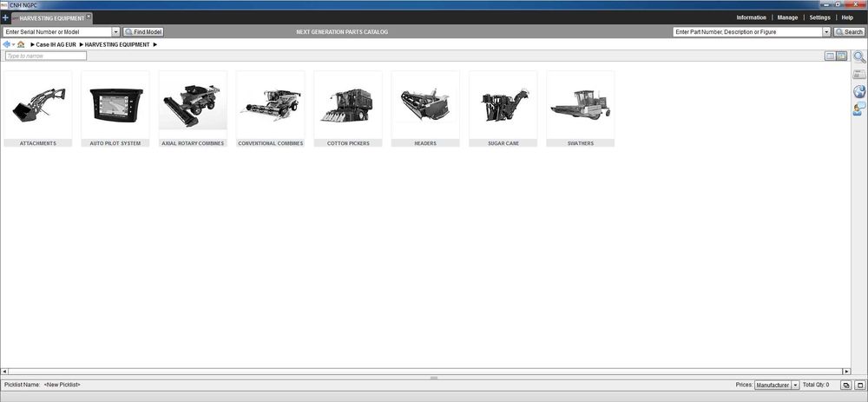Switch to the list view layout icon
Viewport: 868px width, 402px height.
(x=831, y=56)
